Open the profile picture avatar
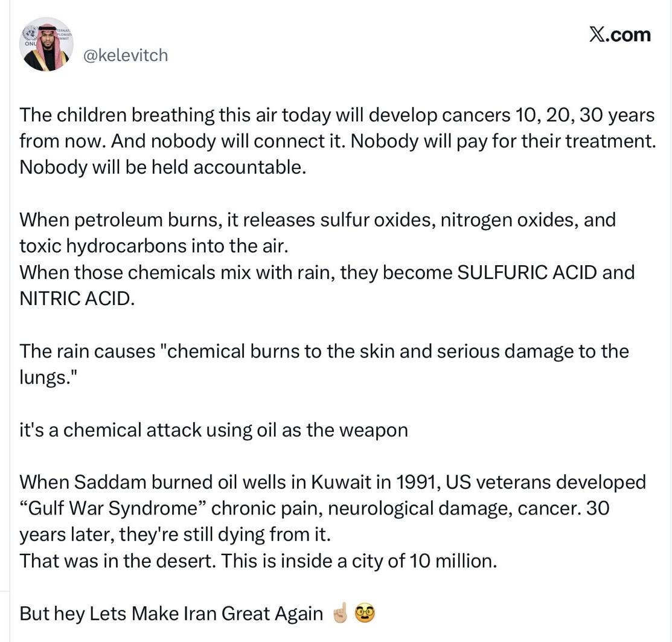Viewport: 672px width, 642px height. coord(46,44)
